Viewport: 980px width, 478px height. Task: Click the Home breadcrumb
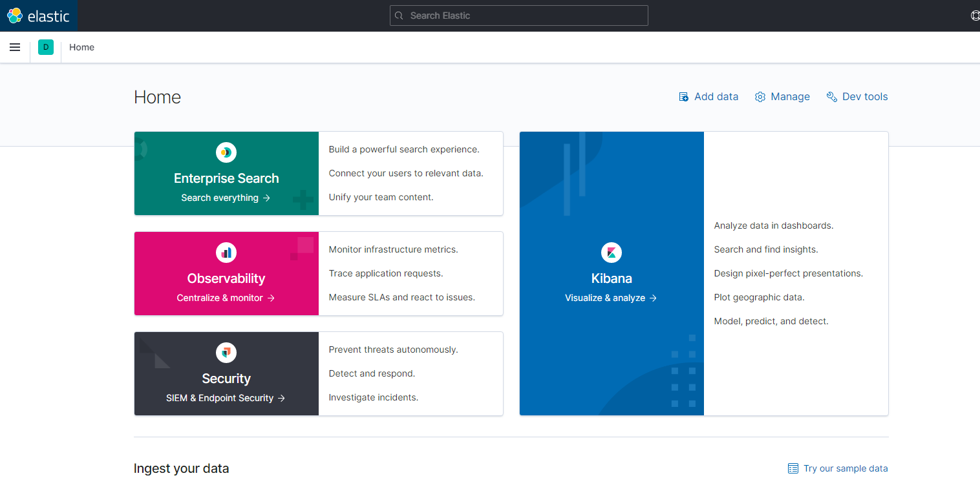(82, 47)
